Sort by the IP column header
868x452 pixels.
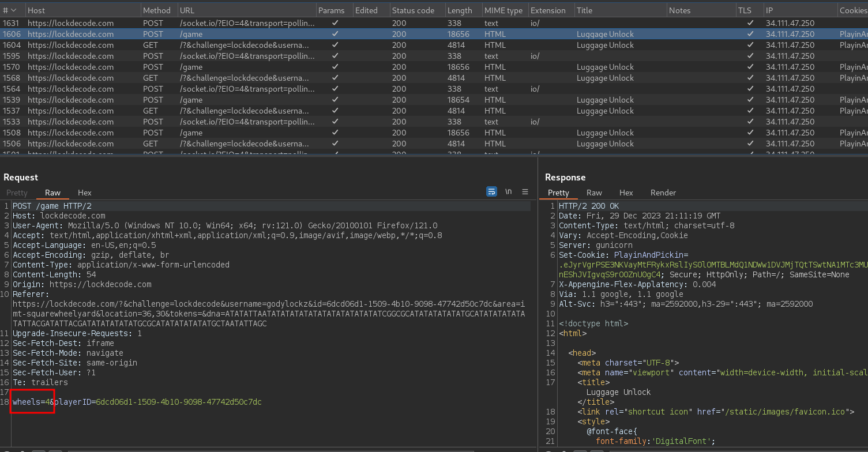(800, 10)
